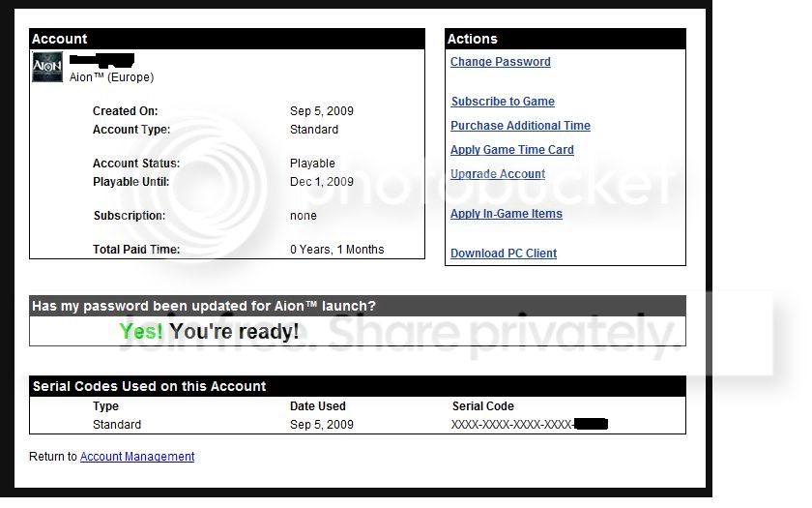The width and height of the screenshot is (812, 508).
Task: Click the Serial Code column heading
Action: click(x=482, y=406)
